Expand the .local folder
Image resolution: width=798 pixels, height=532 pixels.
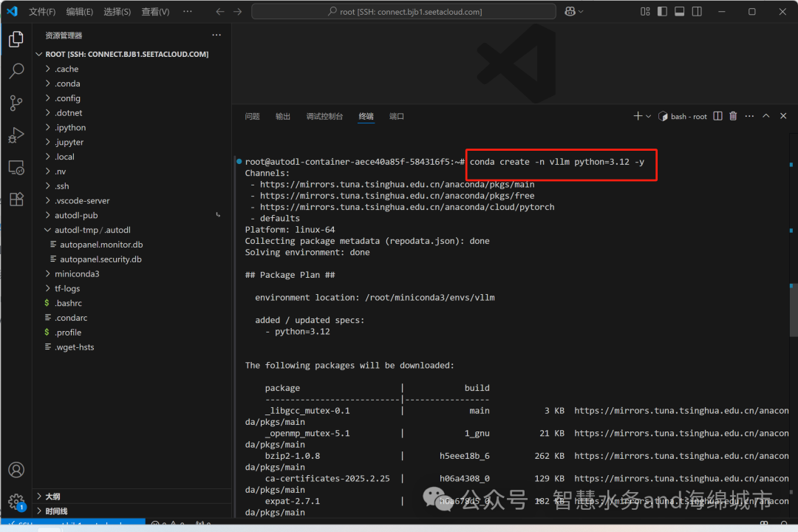point(131,157)
